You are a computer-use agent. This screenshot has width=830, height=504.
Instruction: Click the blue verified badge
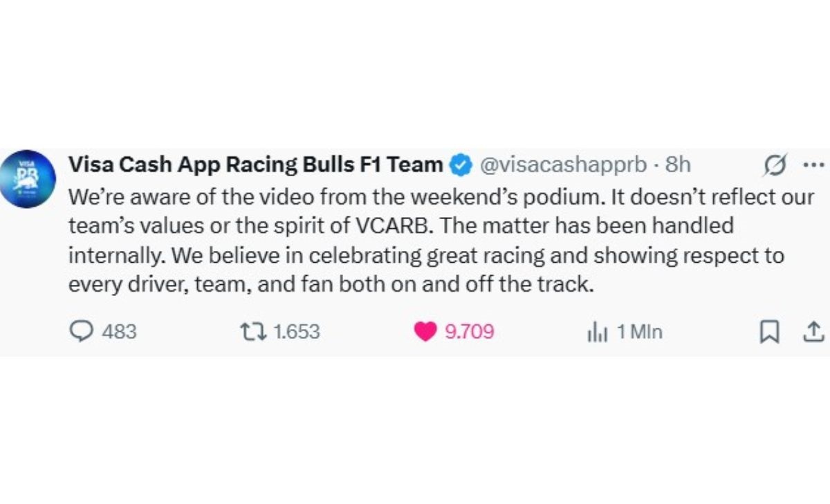tap(462, 166)
